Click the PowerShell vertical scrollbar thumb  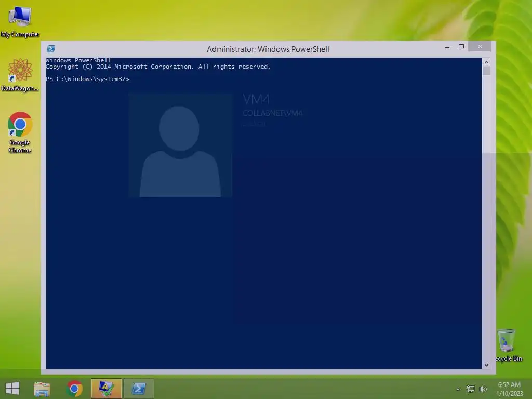486,71
